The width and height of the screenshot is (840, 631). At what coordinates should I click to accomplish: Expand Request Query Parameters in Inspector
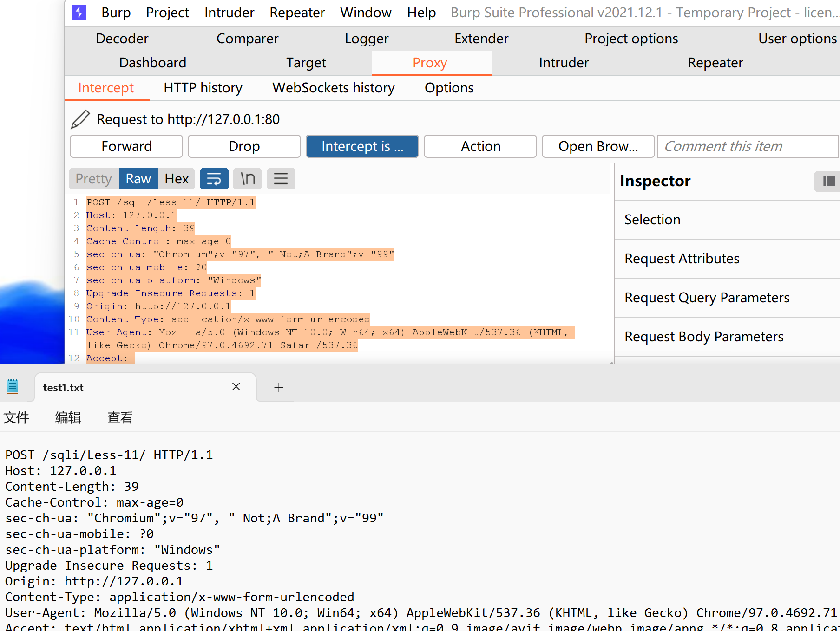point(728,298)
